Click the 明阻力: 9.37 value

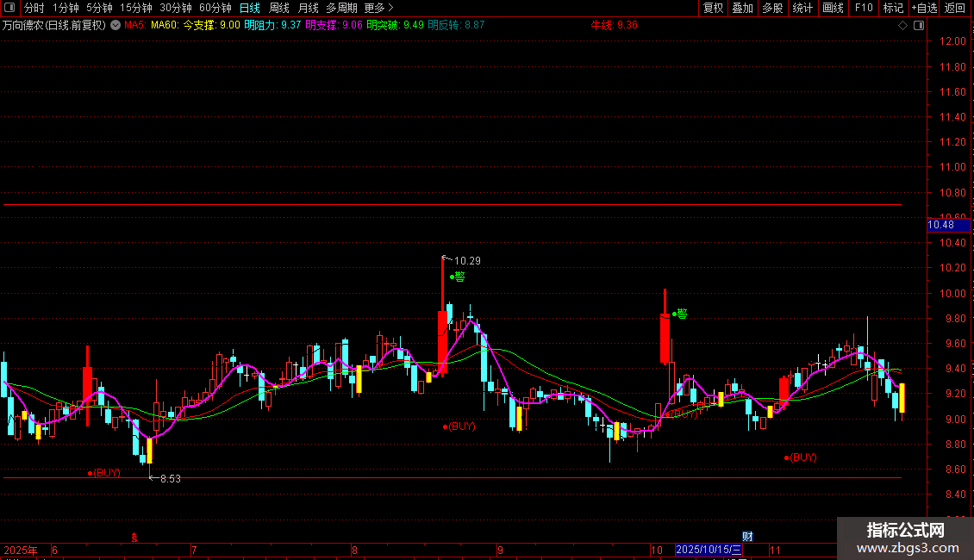tap(272, 26)
